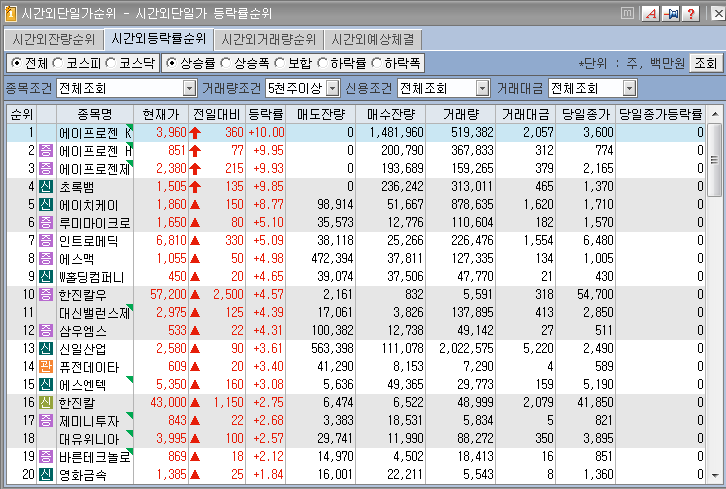Screen dimensions: 726x489
Task: Click the font size A icon in title bar
Action: [x=651, y=13]
